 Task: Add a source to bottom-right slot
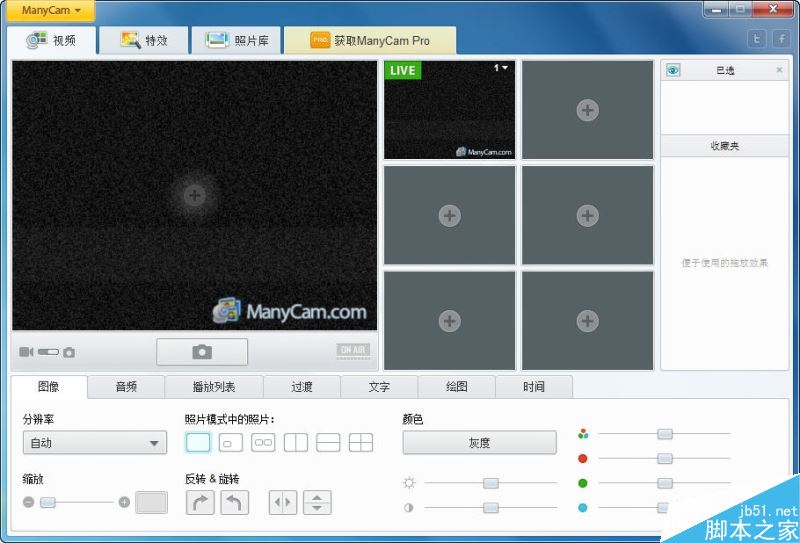point(587,321)
